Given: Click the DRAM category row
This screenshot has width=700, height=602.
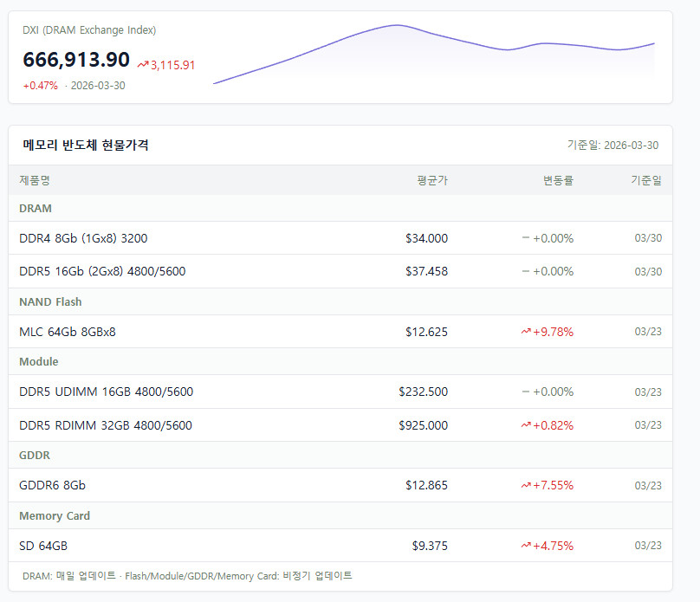Looking at the screenshot, I should click(x=340, y=209).
